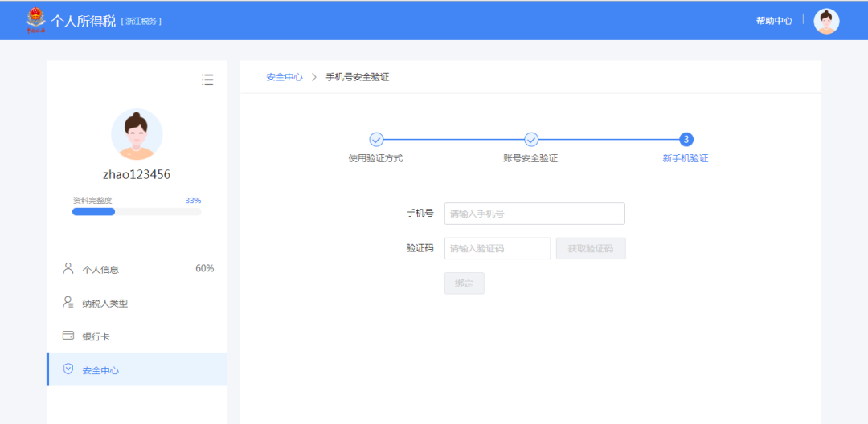Go to 安全中心 breadcrumb link

pos(285,77)
